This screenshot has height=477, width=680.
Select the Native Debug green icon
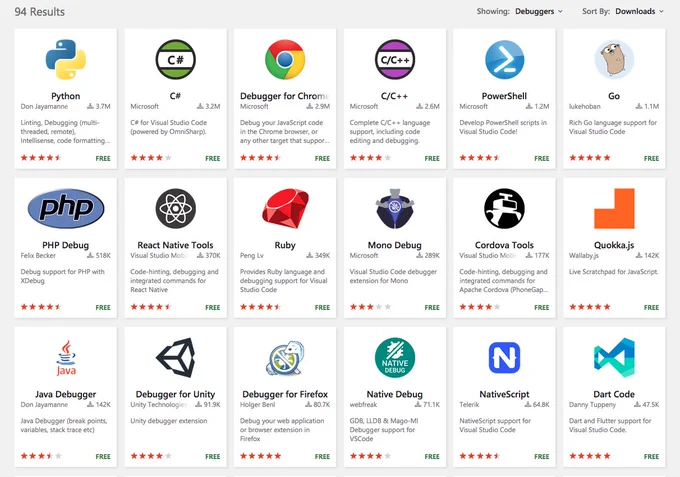395,358
